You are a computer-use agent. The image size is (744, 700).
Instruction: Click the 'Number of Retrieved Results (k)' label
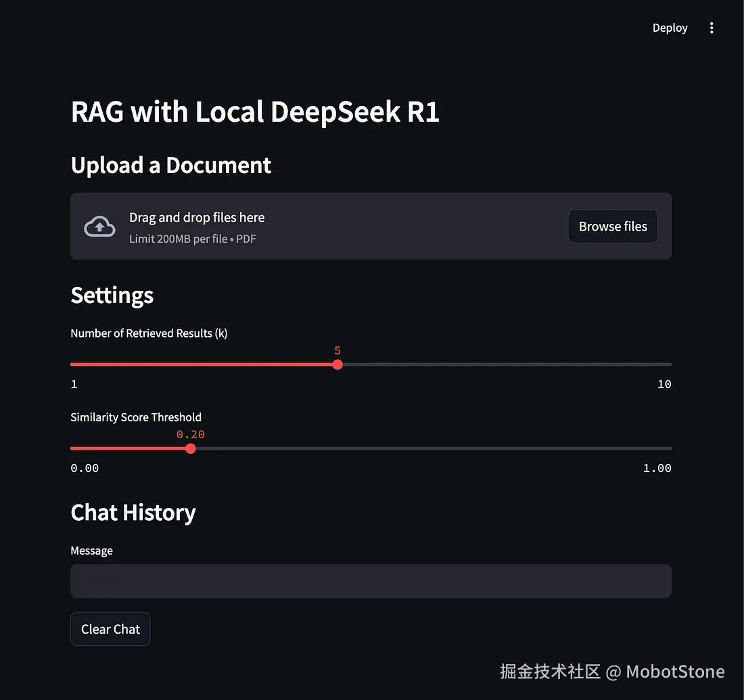pos(149,333)
